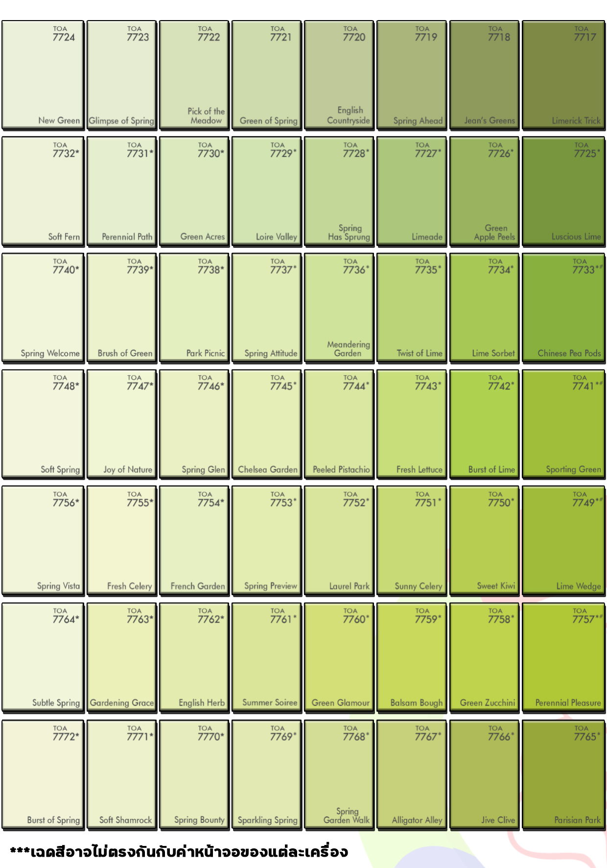607x868 pixels.
Task: Choose Park Picnic 7738 color chip
Action: tap(194, 308)
